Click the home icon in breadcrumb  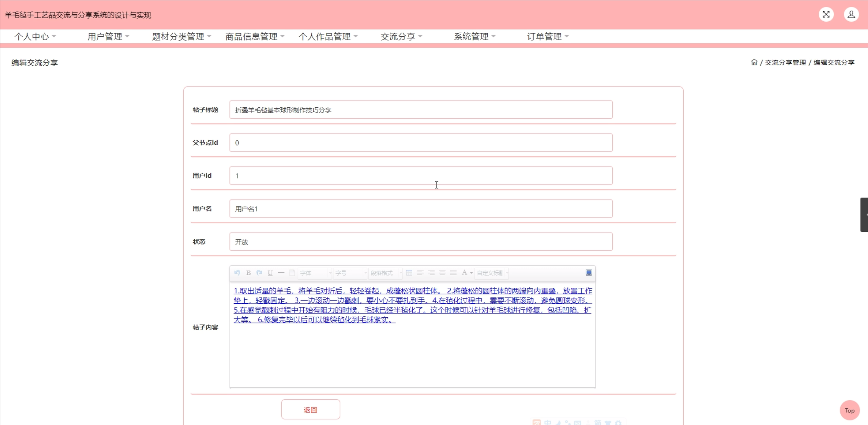pos(754,62)
